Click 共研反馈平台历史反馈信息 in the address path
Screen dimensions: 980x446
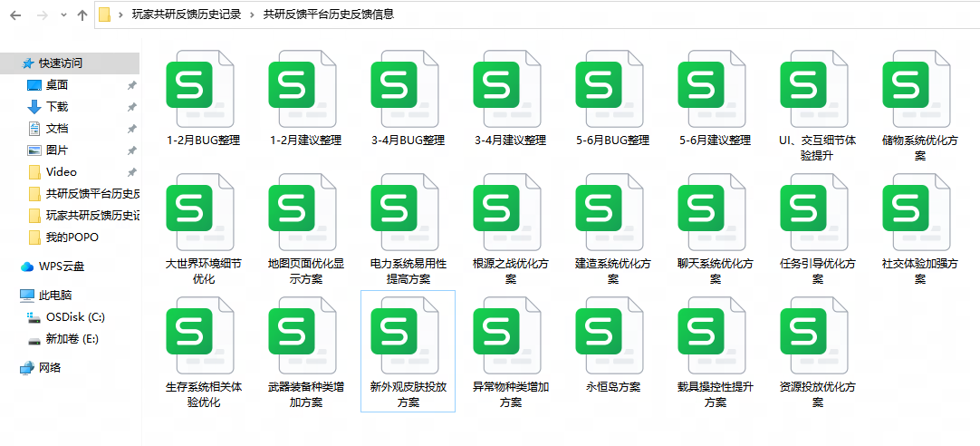click(329, 15)
